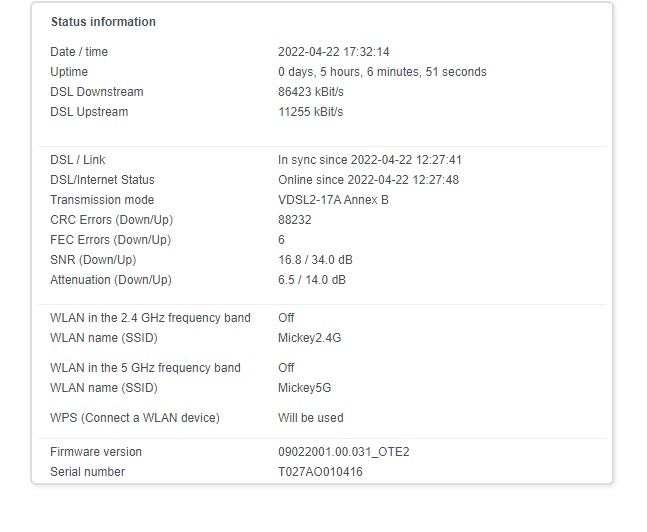Click the WPS (Connect a WLAN device) label
This screenshot has width=647, height=532.
(135, 418)
